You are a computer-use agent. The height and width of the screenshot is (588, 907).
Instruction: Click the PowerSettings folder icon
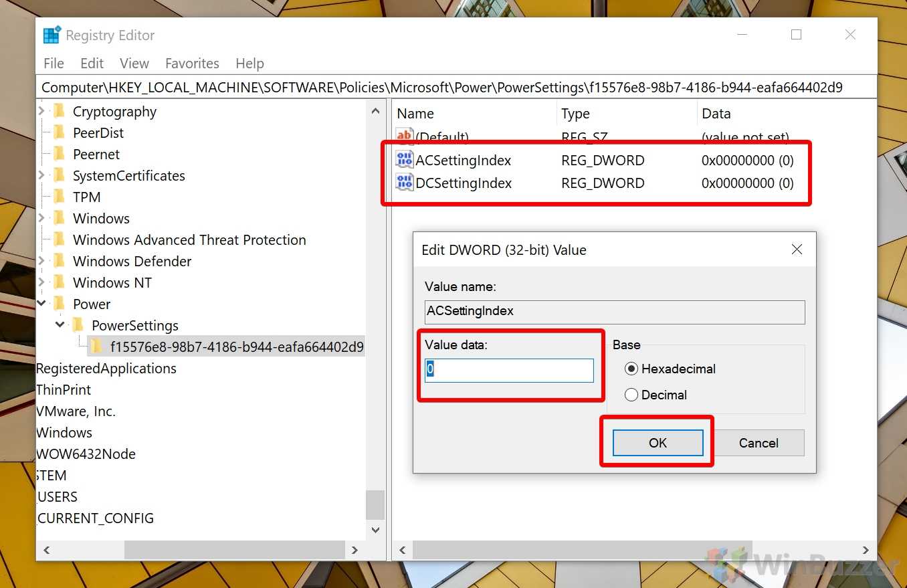point(78,325)
